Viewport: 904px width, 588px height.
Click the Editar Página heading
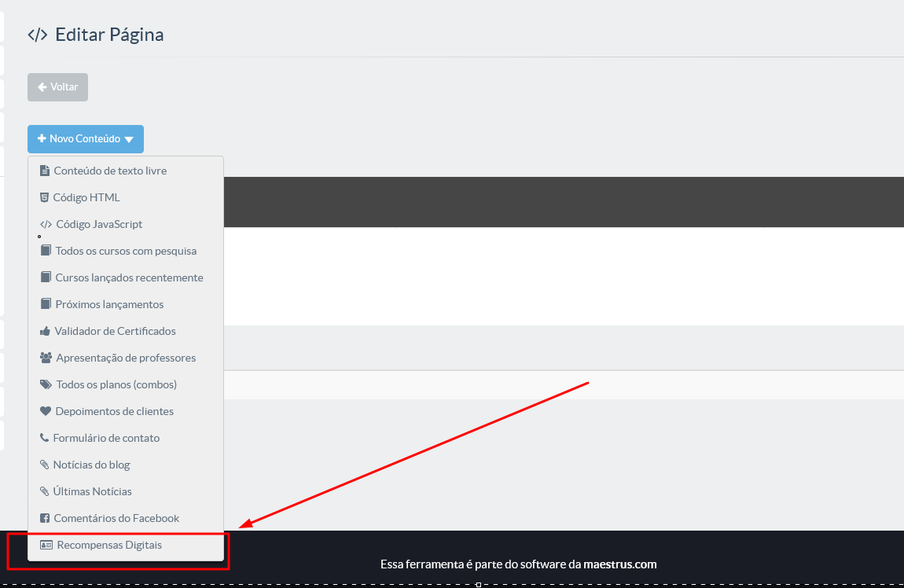(x=109, y=35)
